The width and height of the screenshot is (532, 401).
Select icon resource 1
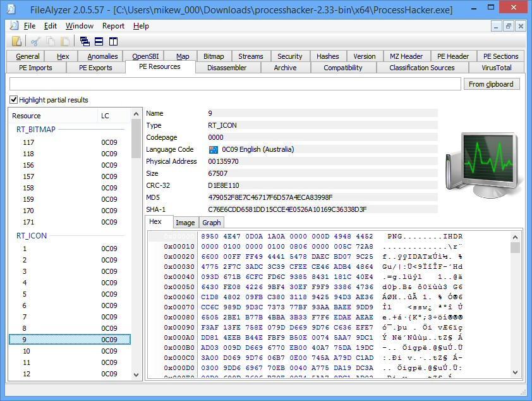70,249
